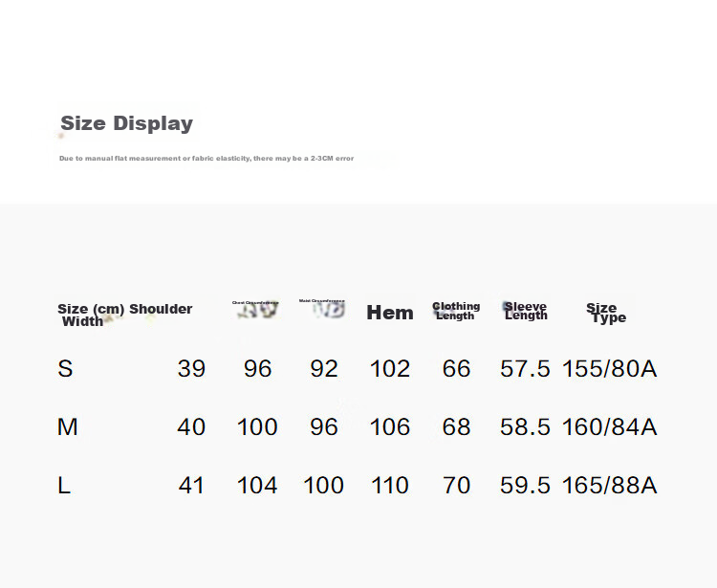717x588 pixels.
Task: Click clothing length '66' in S row
Action: 456,368
